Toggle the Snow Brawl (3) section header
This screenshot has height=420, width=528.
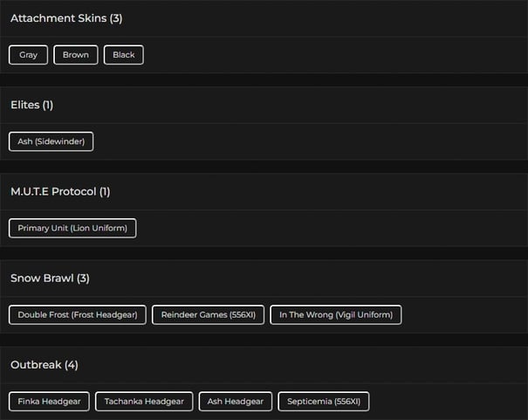[x=264, y=279]
